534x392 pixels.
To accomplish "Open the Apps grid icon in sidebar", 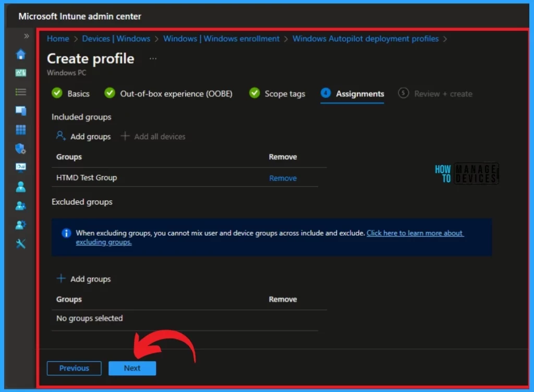I will (21, 130).
